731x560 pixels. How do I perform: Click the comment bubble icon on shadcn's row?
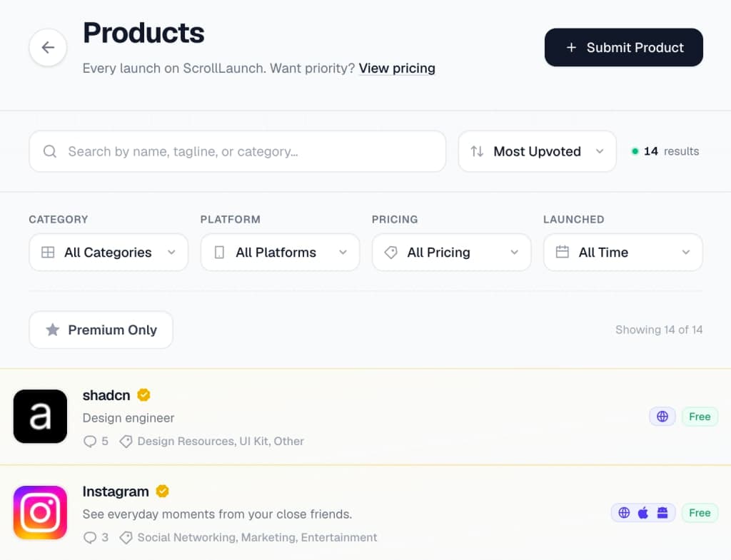pyautogui.click(x=89, y=441)
